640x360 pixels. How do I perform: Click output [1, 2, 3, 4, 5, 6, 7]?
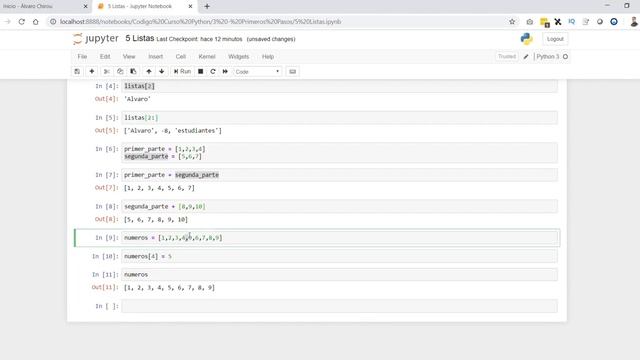pyautogui.click(x=159, y=188)
